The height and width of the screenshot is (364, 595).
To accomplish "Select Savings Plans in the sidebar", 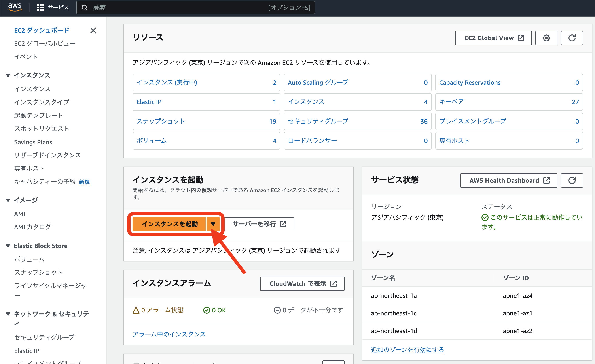I will coord(33,142).
